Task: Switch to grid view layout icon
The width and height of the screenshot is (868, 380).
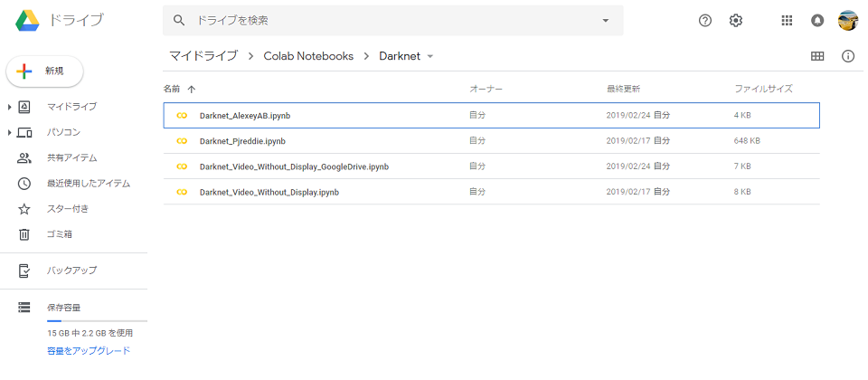Action: (817, 56)
